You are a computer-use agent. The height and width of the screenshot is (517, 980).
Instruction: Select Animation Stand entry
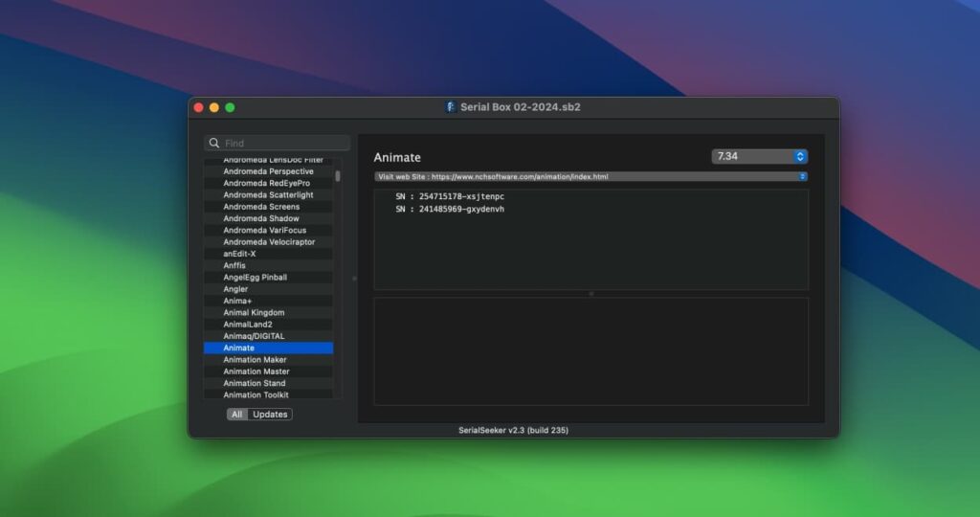tap(269, 383)
